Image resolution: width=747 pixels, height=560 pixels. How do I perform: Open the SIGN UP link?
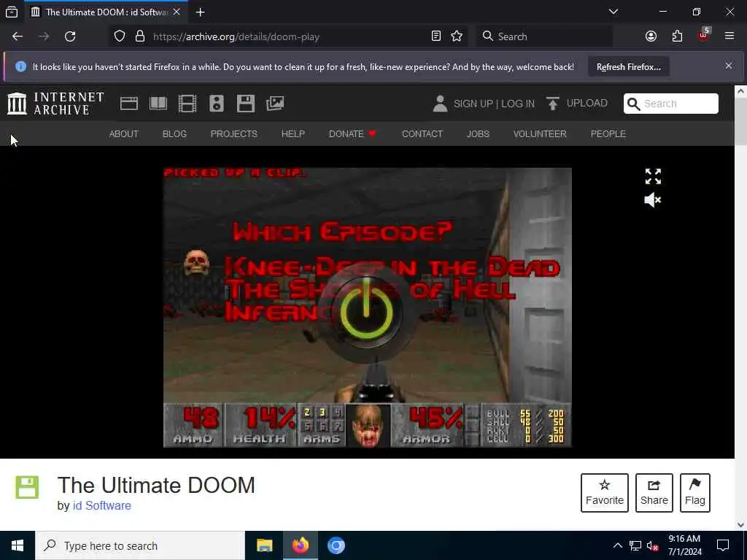pos(473,104)
